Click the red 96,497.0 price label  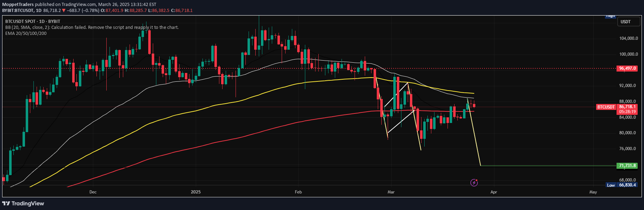[627, 68]
